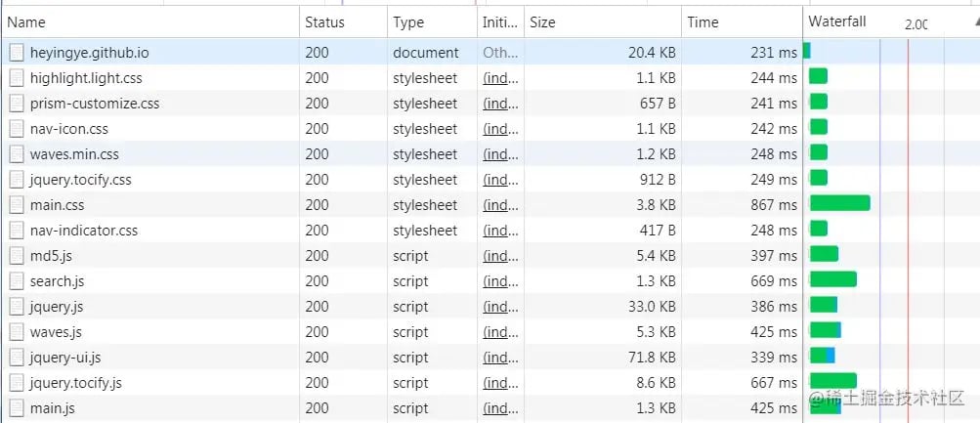Open the initiator link for md5.js

tap(500, 256)
